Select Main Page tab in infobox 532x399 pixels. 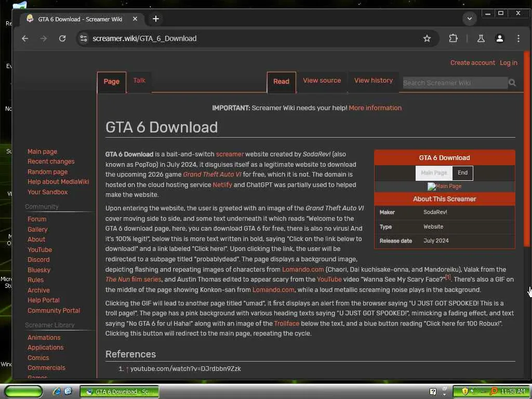[x=434, y=172]
